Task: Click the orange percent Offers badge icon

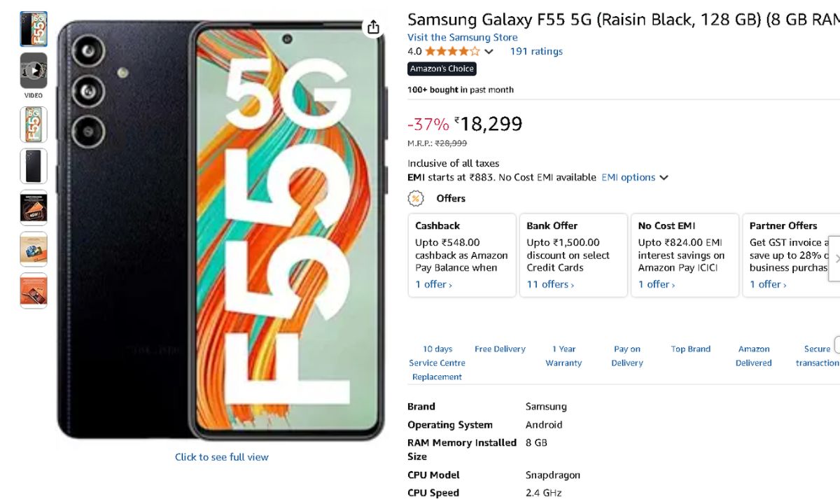Action: click(416, 198)
